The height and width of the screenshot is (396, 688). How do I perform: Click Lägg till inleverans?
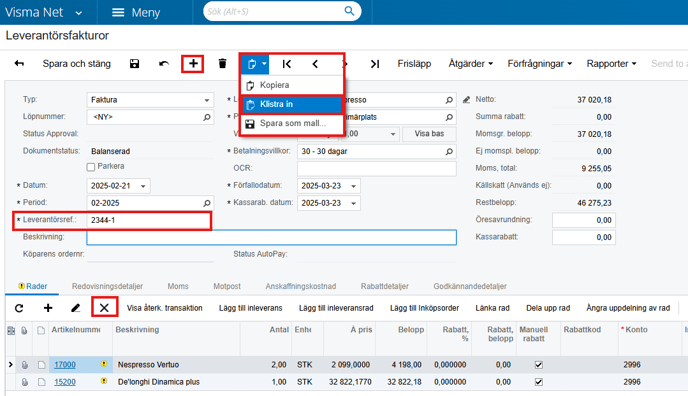[251, 308]
